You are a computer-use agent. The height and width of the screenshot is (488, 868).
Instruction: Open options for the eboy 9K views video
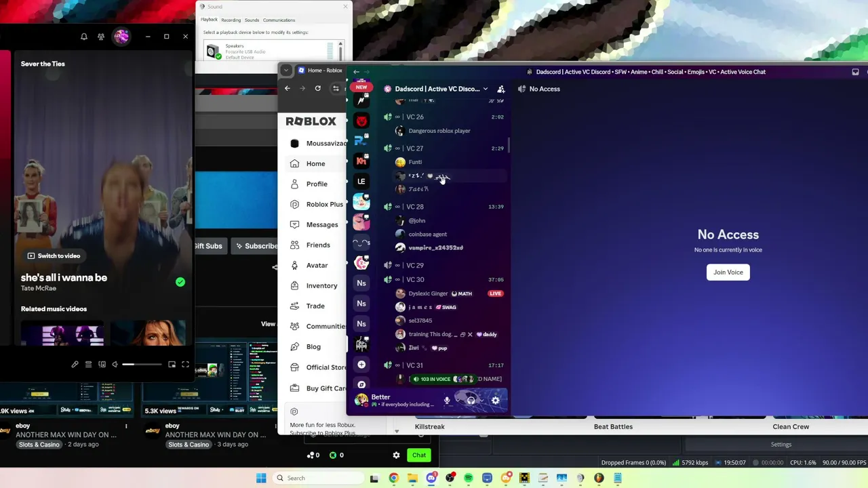click(x=126, y=426)
